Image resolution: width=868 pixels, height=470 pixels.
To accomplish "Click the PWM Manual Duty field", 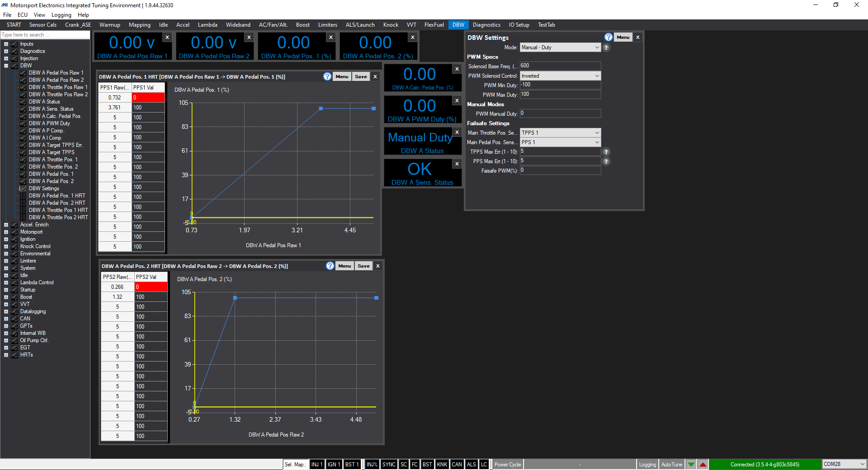I will tap(560, 113).
